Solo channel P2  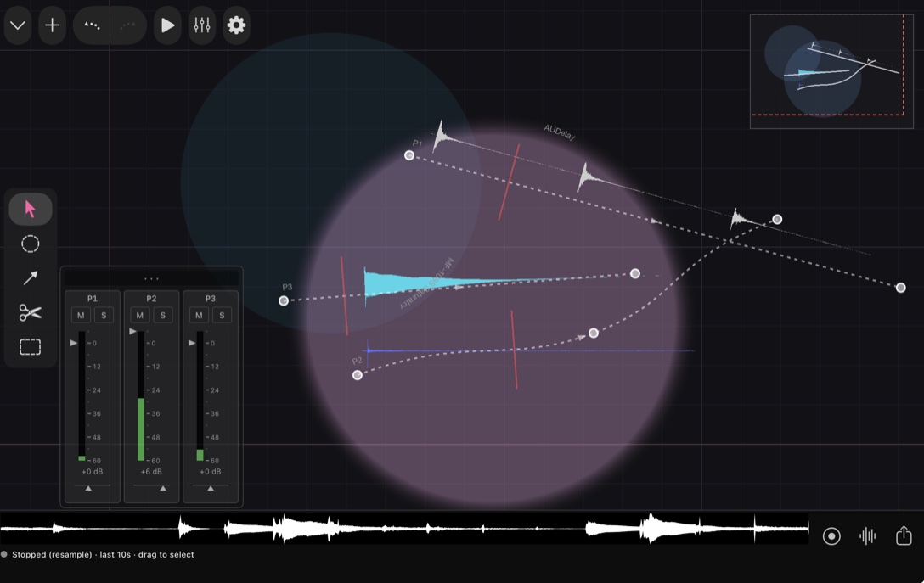[x=163, y=315]
